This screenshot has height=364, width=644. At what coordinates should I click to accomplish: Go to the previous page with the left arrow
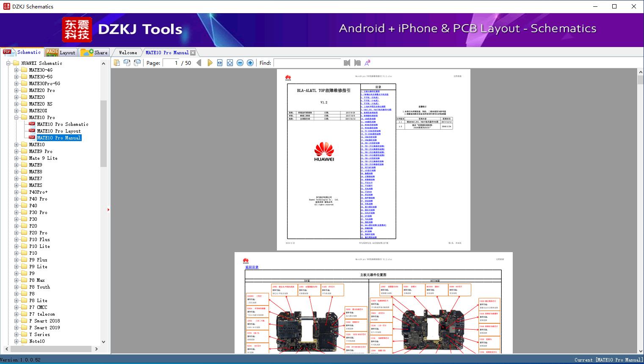(x=199, y=63)
